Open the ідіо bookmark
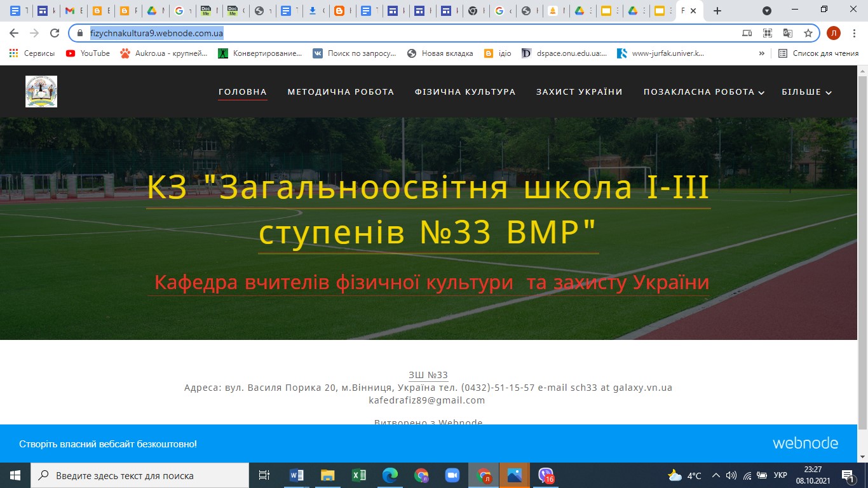The height and width of the screenshot is (488, 868). (x=498, y=53)
